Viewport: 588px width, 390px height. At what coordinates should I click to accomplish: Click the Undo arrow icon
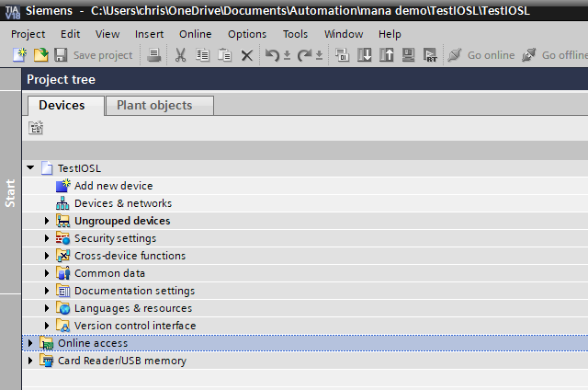tap(272, 55)
